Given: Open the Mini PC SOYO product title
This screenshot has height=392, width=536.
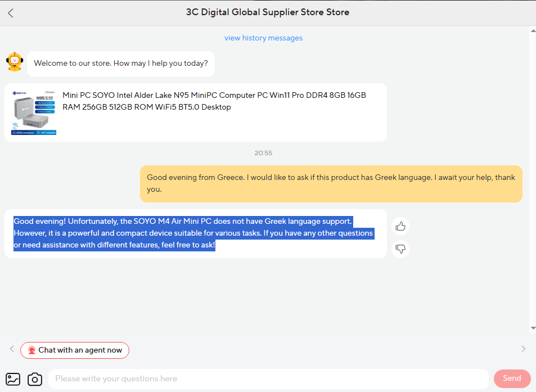Looking at the screenshot, I should 214,101.
